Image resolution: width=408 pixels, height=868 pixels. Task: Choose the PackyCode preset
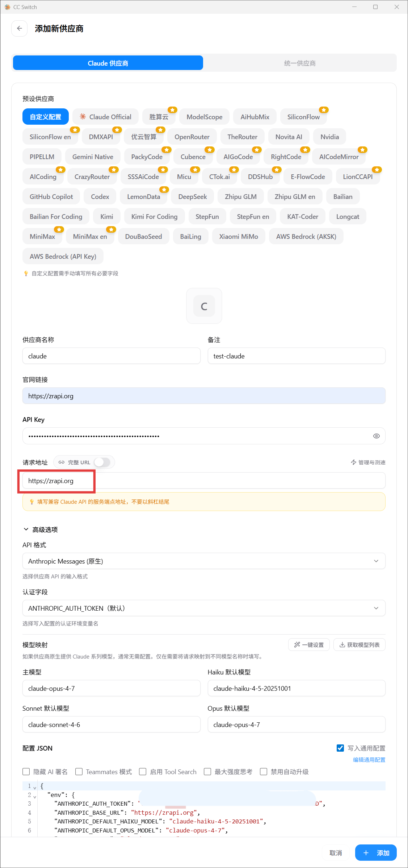click(147, 157)
